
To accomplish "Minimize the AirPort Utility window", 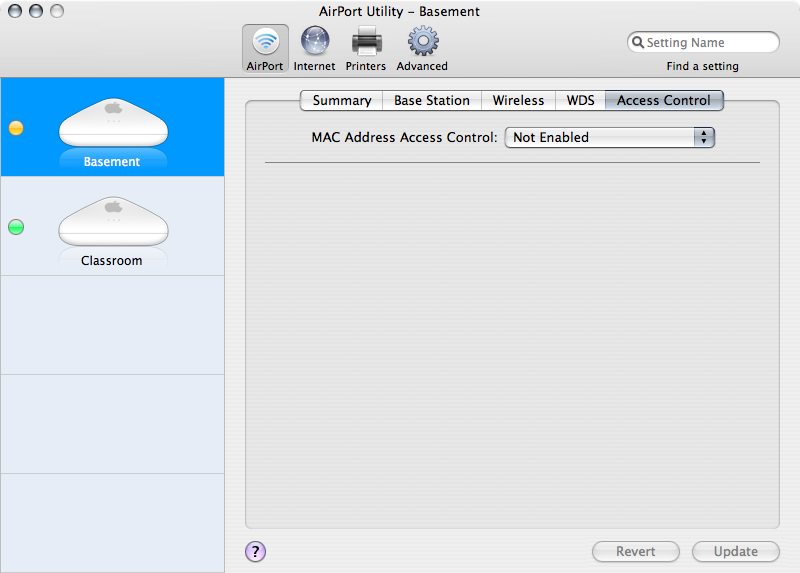I will tap(36, 11).
